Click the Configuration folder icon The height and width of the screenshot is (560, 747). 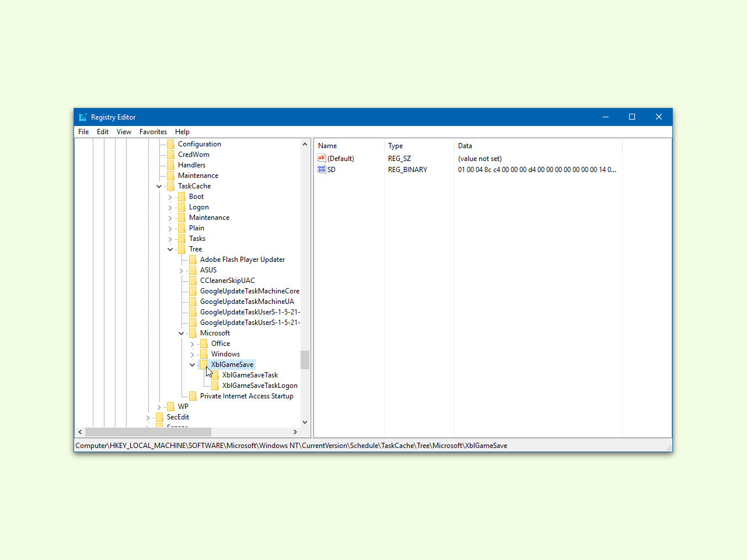click(x=170, y=144)
